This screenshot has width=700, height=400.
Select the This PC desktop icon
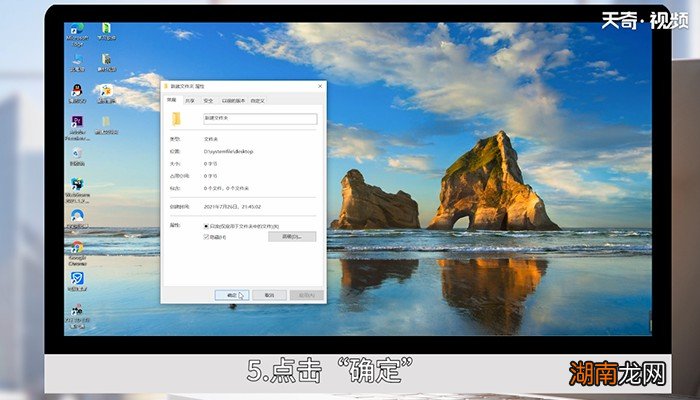tap(77, 62)
